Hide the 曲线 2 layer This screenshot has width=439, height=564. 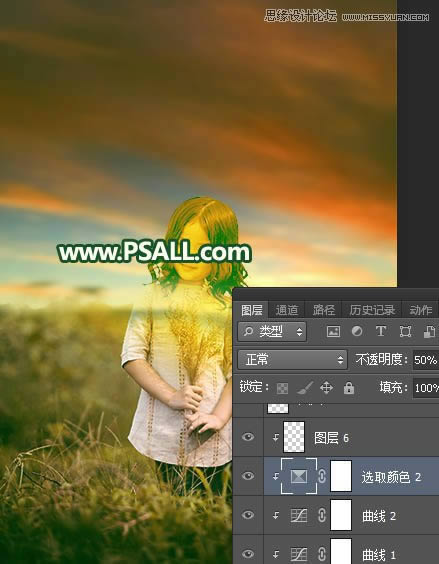pos(248,515)
